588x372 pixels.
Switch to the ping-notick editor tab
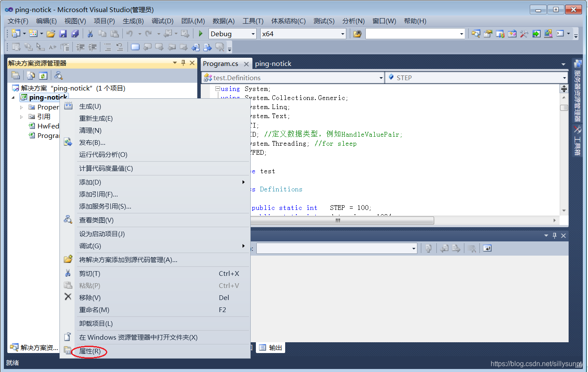pyautogui.click(x=273, y=63)
